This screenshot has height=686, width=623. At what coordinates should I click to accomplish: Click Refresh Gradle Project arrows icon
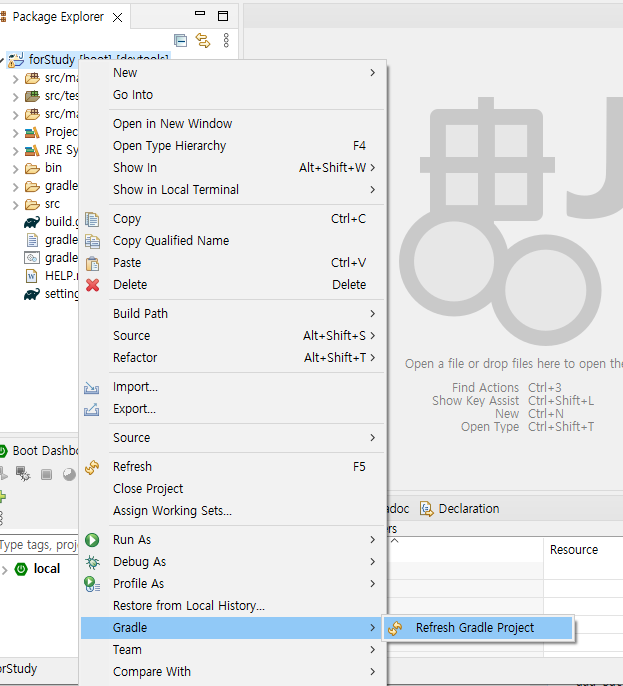(x=395, y=629)
